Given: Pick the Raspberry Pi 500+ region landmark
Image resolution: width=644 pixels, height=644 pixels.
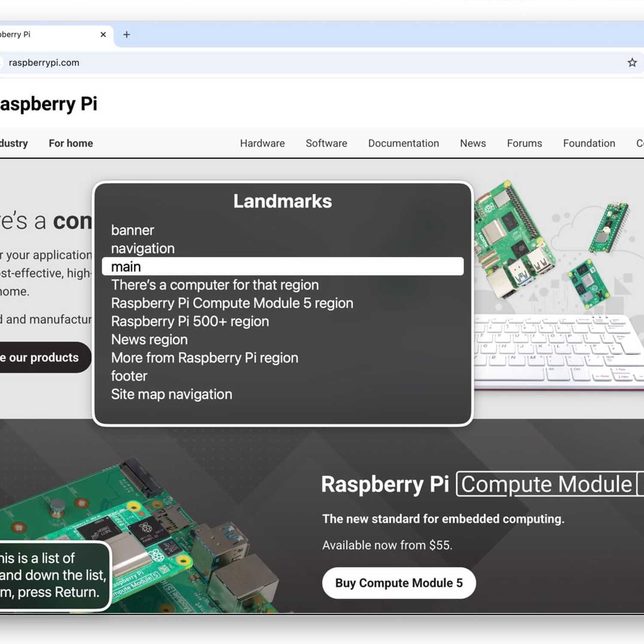Looking at the screenshot, I should 190,322.
